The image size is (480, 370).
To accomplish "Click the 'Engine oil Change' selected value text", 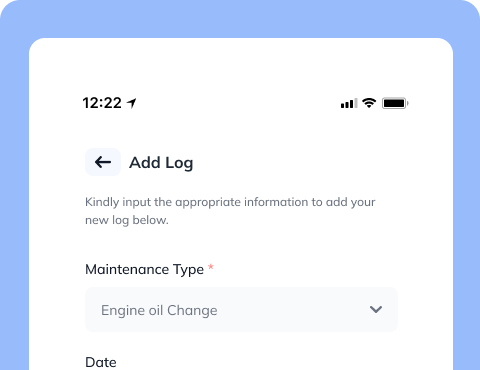I will [x=159, y=310].
